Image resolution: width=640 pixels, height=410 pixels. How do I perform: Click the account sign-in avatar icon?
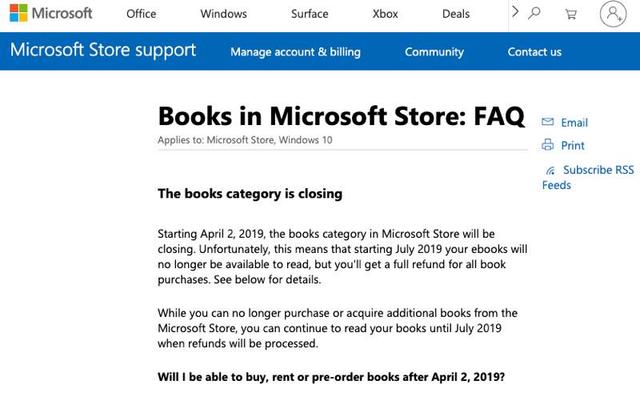613,14
